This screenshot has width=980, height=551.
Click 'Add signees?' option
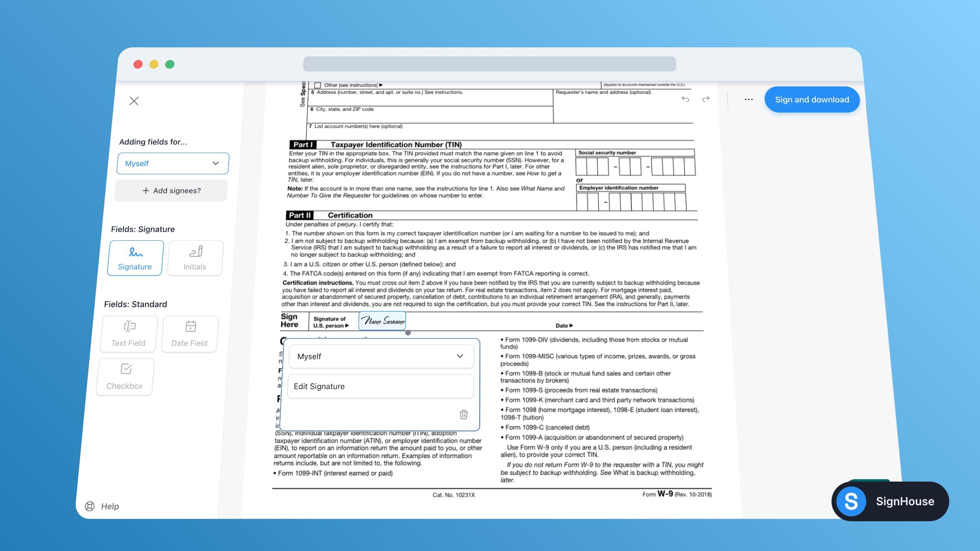coord(171,190)
